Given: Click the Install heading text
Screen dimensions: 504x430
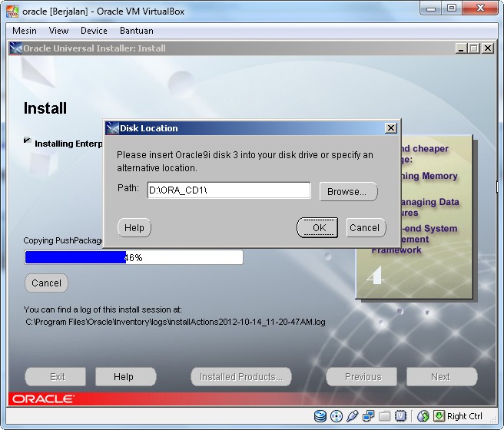Looking at the screenshot, I should (45, 108).
